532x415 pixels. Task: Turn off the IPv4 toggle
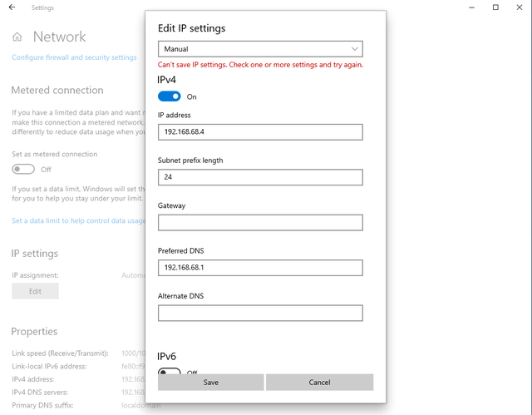(169, 96)
